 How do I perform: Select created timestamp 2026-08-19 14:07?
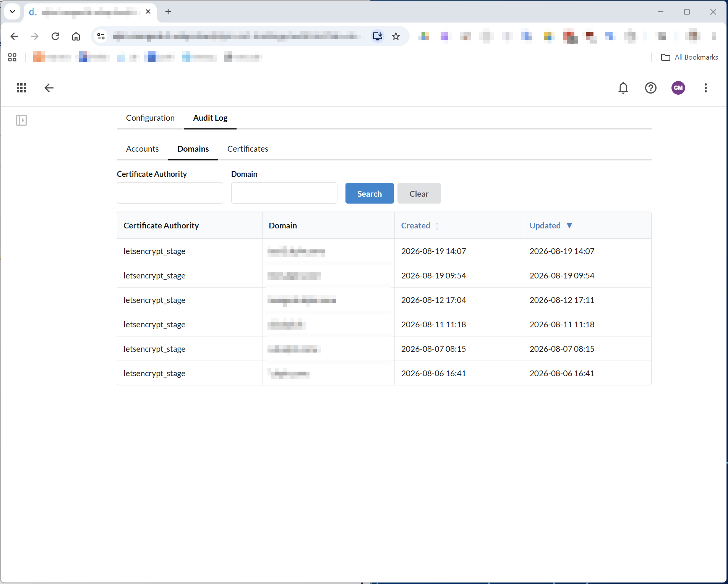[434, 251]
